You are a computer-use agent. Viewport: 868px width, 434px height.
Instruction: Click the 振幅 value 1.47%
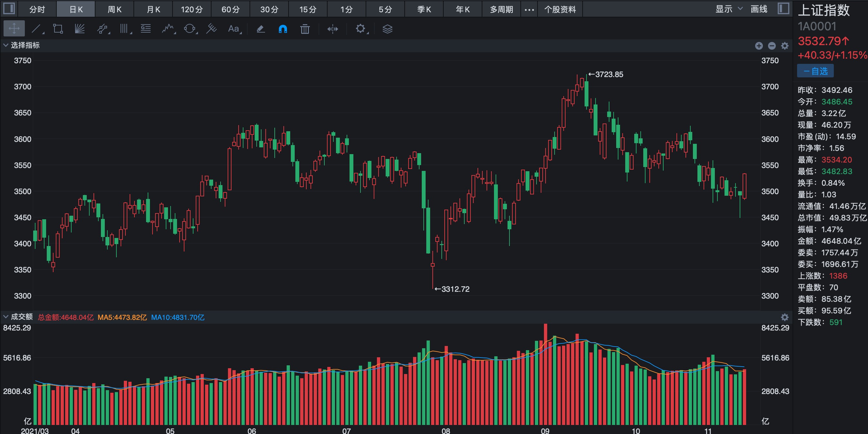click(832, 229)
